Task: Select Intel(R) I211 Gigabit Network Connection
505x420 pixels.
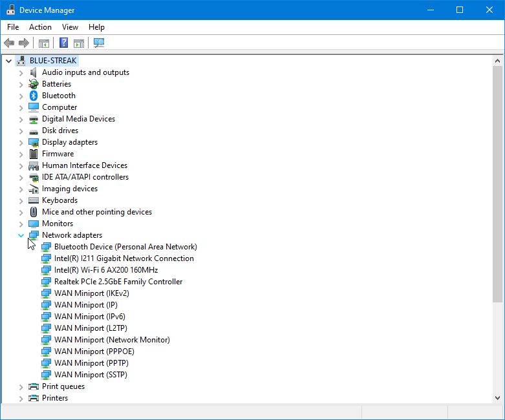Action: tap(124, 258)
